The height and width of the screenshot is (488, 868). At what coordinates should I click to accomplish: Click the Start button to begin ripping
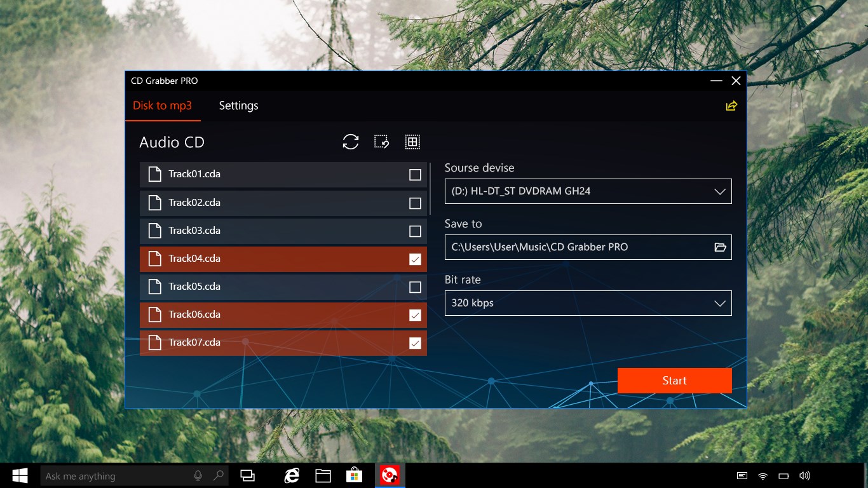pos(675,381)
